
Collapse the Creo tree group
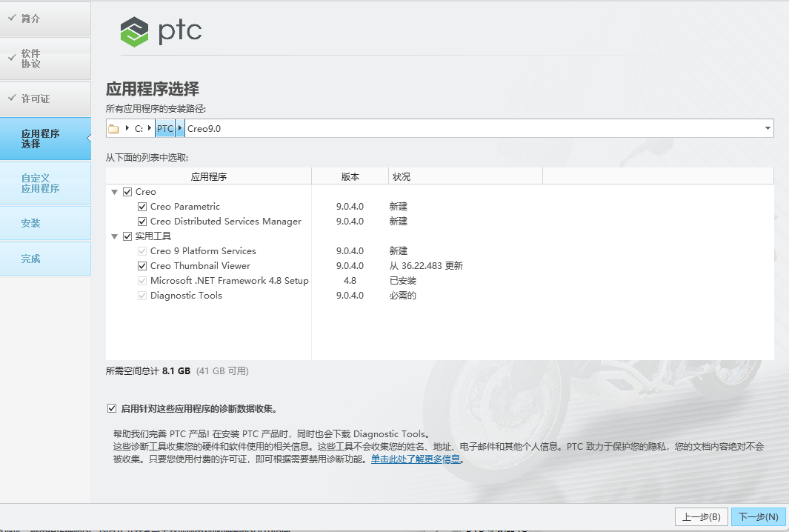pyautogui.click(x=114, y=192)
